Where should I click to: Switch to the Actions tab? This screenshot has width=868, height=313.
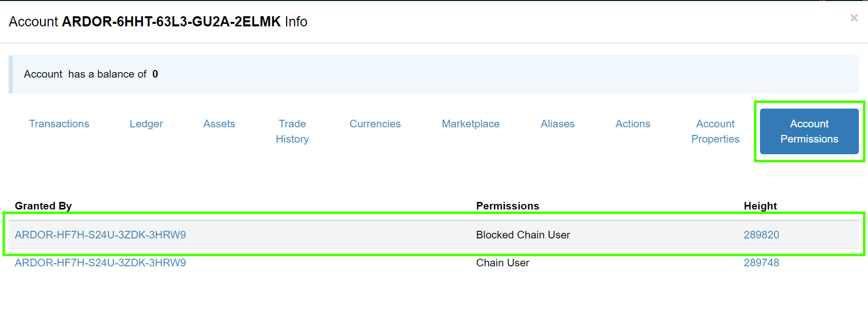click(633, 124)
